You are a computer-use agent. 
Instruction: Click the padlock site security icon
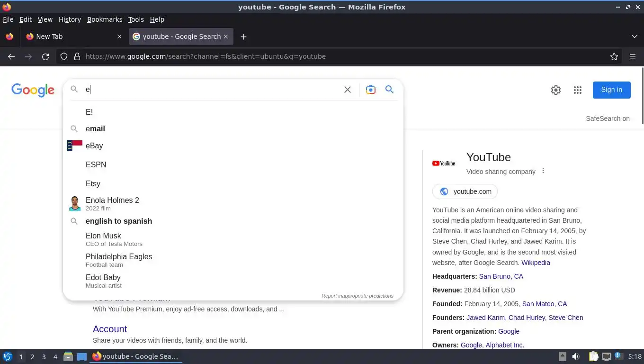click(77, 56)
